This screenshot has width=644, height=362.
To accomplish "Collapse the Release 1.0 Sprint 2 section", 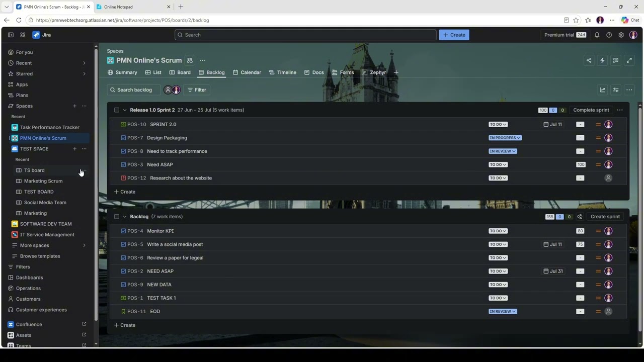I will [125, 110].
